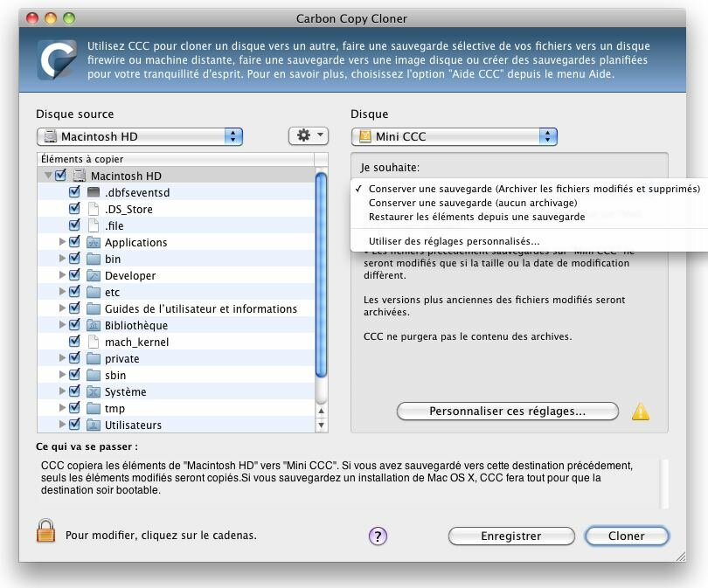
Task: Uncheck the bin checkbox
Action: [74, 259]
